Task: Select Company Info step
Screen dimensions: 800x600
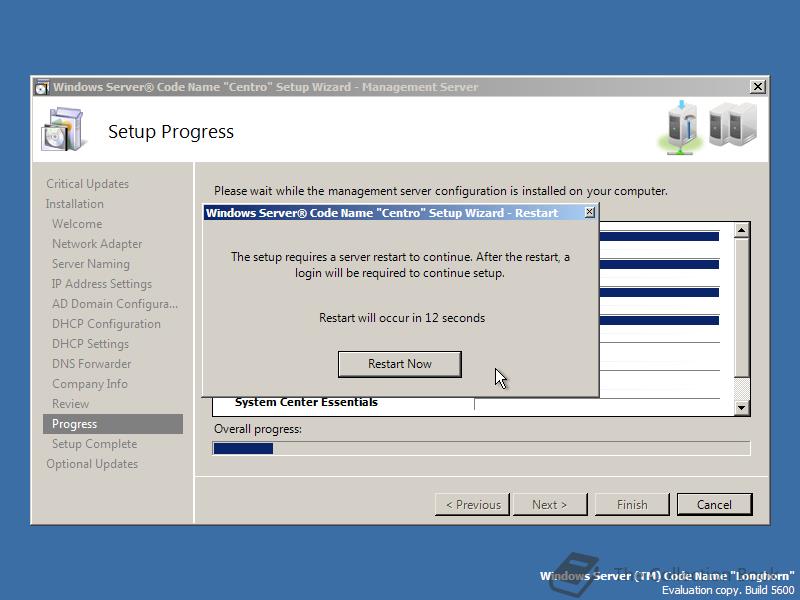Action: coord(90,384)
